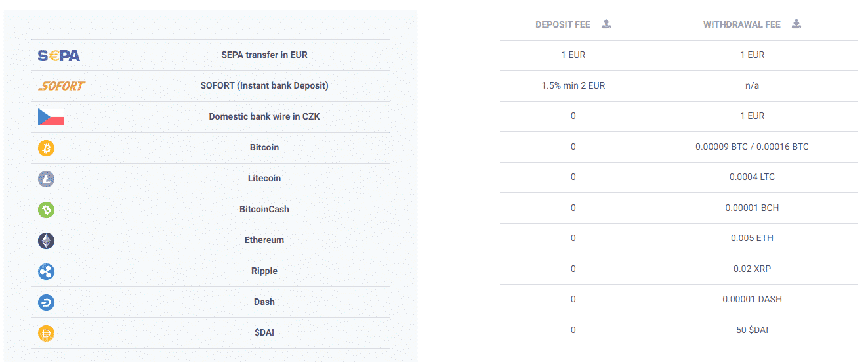
Task: Click the 50 $DAI withdrawal fee
Action: pyautogui.click(x=752, y=330)
